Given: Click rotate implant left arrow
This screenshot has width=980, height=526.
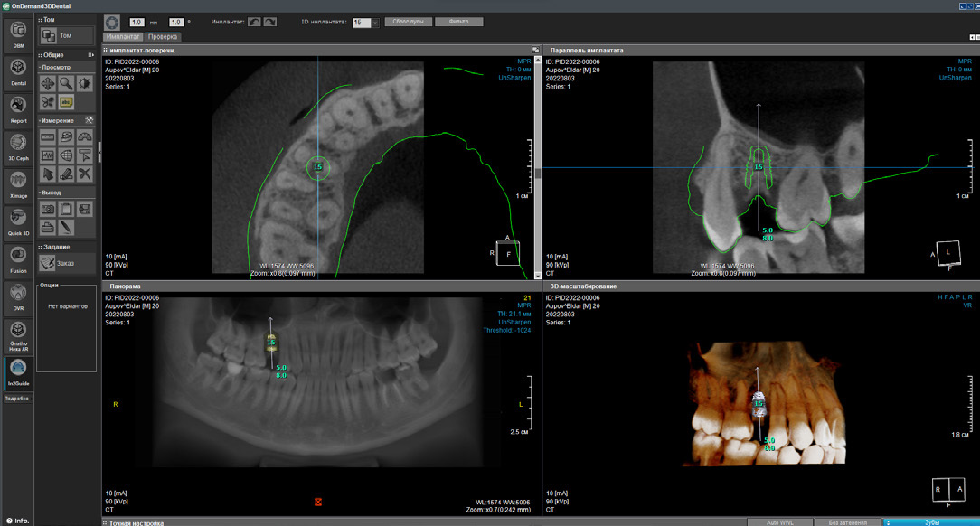Looking at the screenshot, I should (253, 22).
